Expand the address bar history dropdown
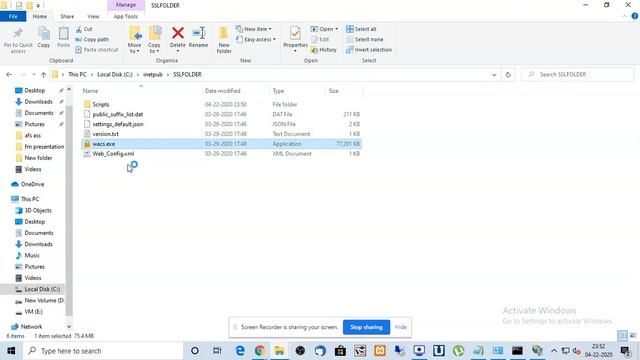This screenshot has height=360, width=640. (494, 75)
